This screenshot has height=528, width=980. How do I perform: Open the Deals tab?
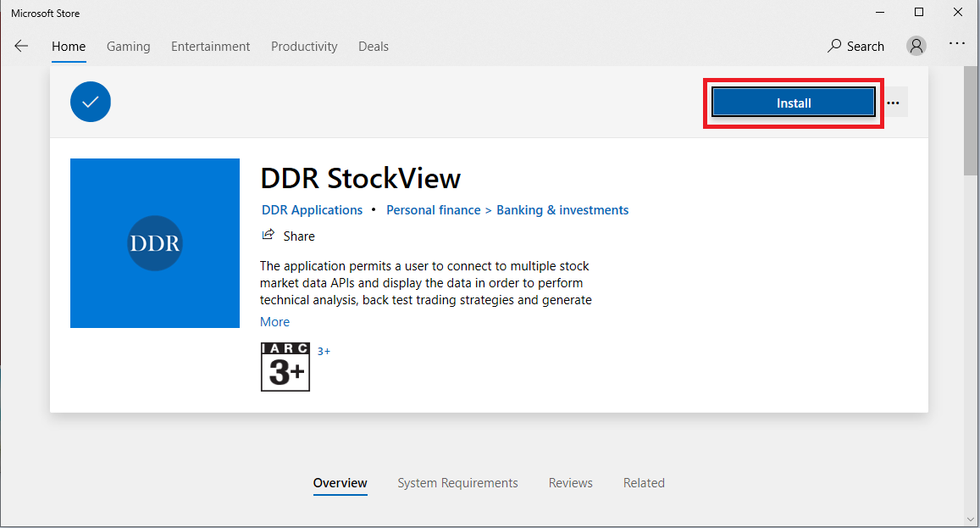[x=373, y=47]
